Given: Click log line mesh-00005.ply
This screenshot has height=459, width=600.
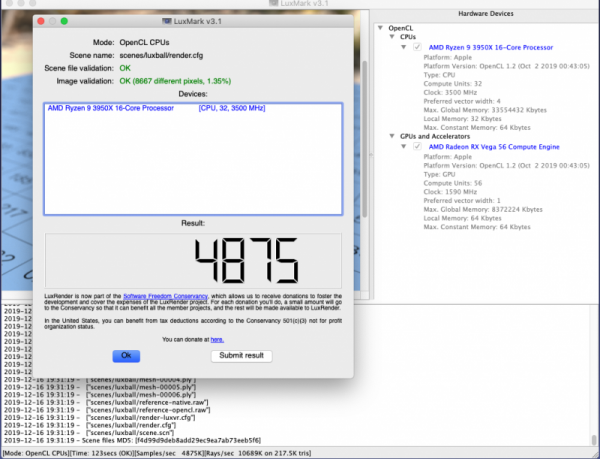Looking at the screenshot, I should pos(100,387).
